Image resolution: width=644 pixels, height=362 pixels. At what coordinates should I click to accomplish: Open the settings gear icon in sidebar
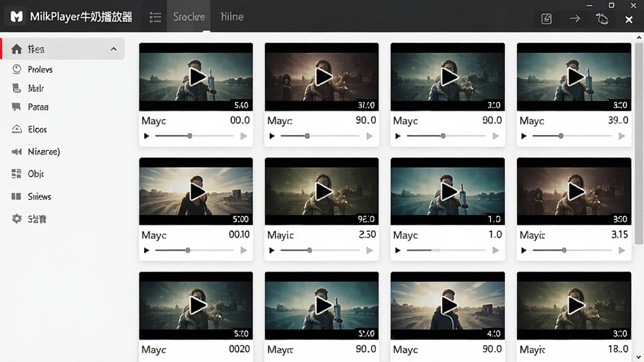[16, 219]
